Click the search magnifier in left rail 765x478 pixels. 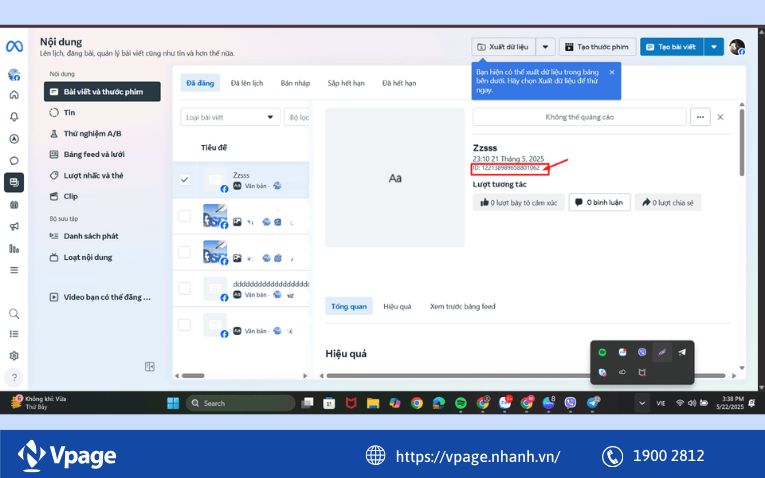tap(14, 314)
